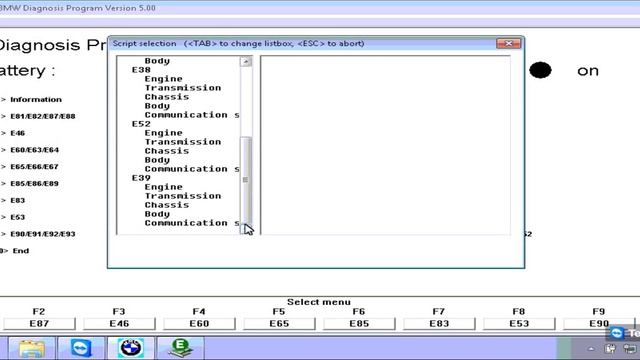The image size is (640, 360).
Task: Choose the End menu entry
Action: [x=20, y=251]
